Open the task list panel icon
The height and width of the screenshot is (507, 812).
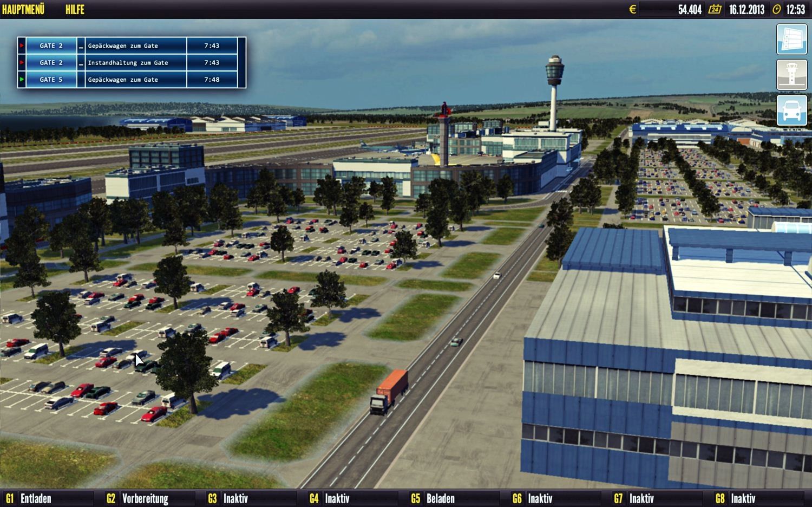click(791, 40)
